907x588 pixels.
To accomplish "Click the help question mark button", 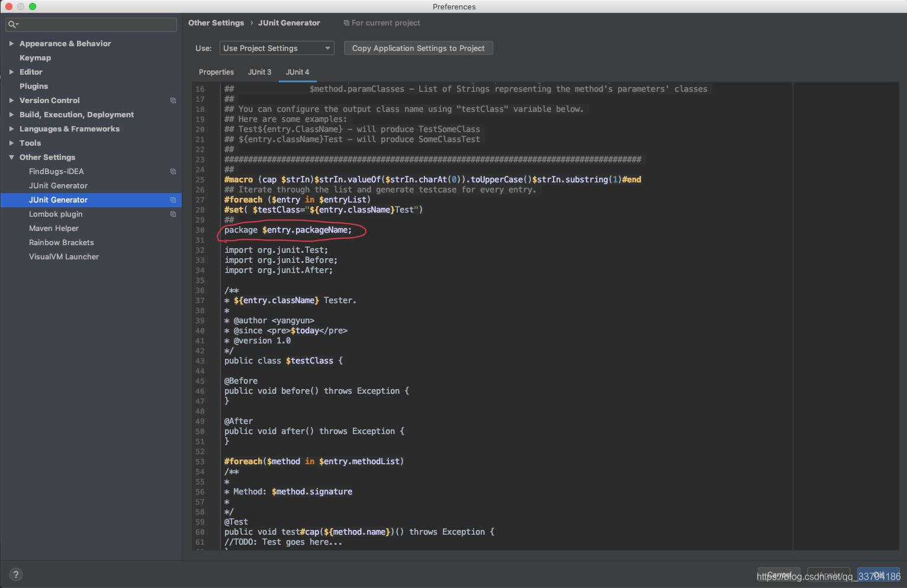I will coord(16,574).
